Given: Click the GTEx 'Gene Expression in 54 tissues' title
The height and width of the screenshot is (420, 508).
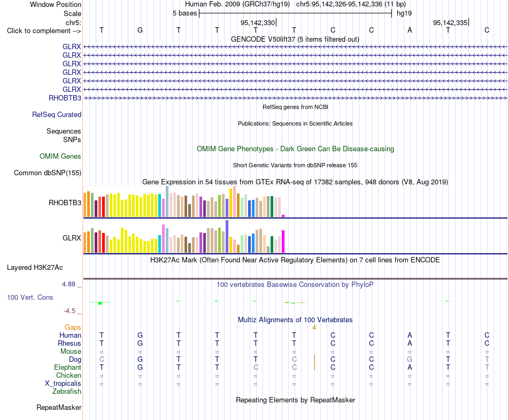Looking at the screenshot, I should pos(295,182).
